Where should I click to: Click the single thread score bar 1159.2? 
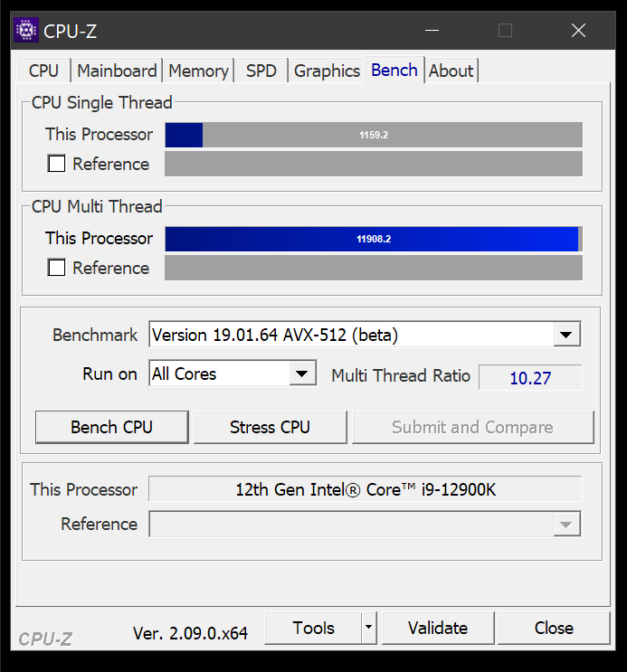(x=374, y=135)
